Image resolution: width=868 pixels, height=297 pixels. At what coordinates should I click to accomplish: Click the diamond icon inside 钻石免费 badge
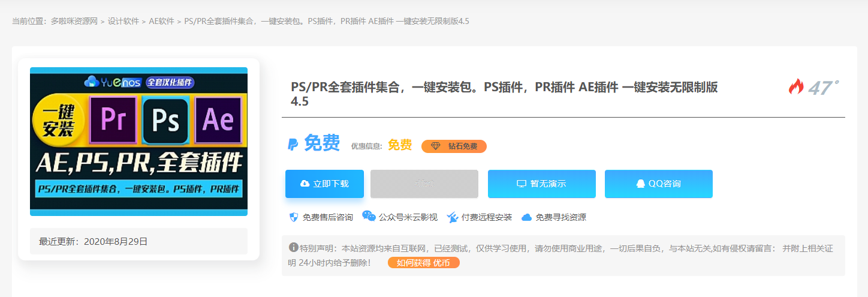point(436,146)
